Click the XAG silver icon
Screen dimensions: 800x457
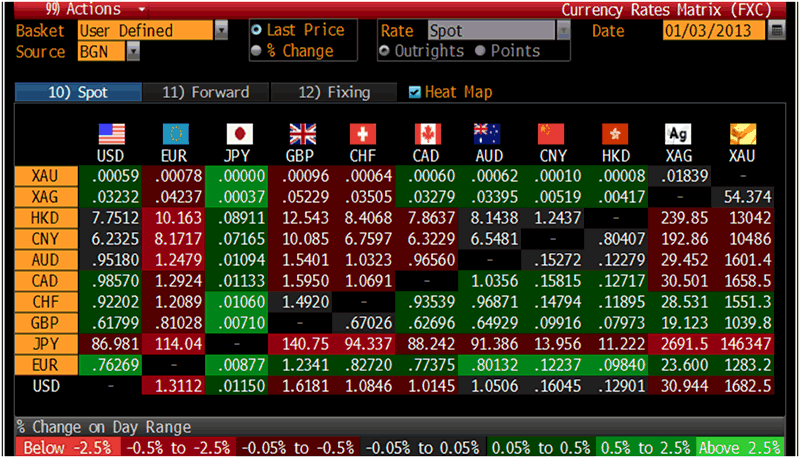point(679,135)
